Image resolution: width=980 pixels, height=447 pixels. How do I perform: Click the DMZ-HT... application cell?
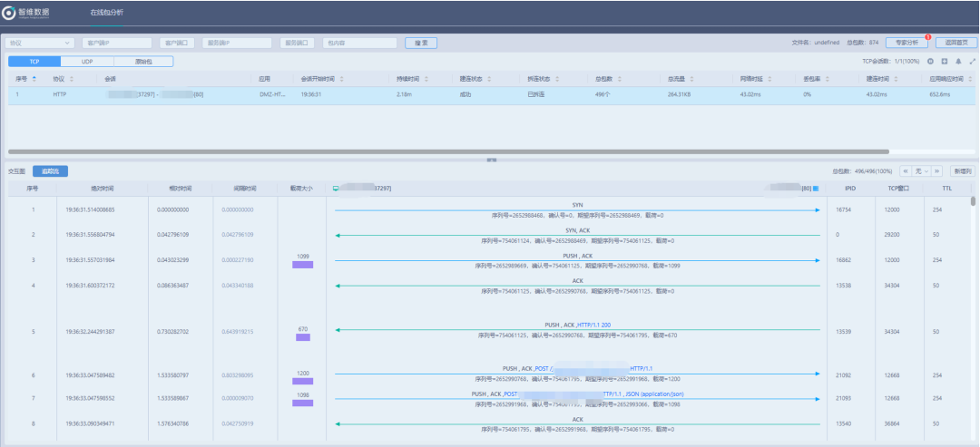[x=272, y=95]
